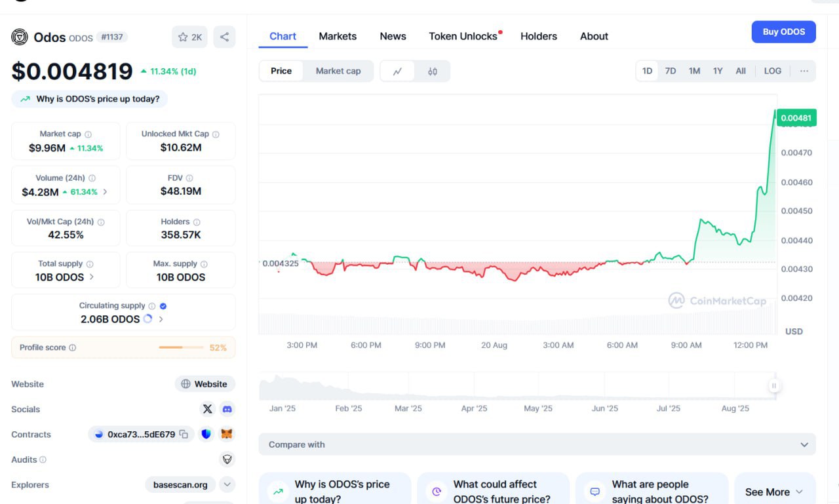
Task: Open the Token Unlocks tab
Action: click(x=463, y=37)
